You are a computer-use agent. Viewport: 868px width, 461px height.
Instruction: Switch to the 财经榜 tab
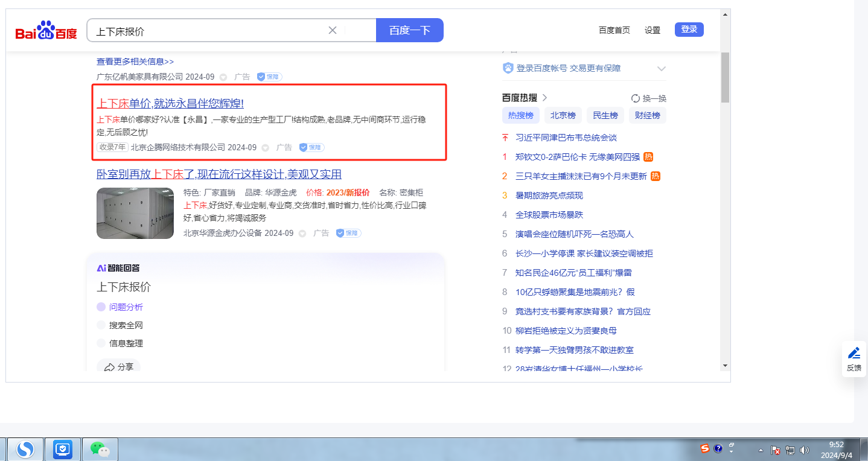click(647, 115)
